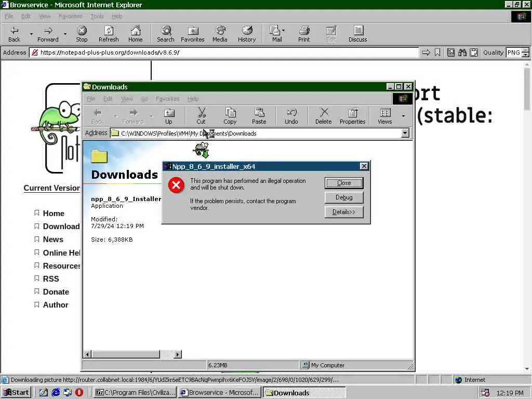Viewport: 532px width, 399px height.
Task: Select the npp installer chameleon file icon
Action: click(201, 150)
